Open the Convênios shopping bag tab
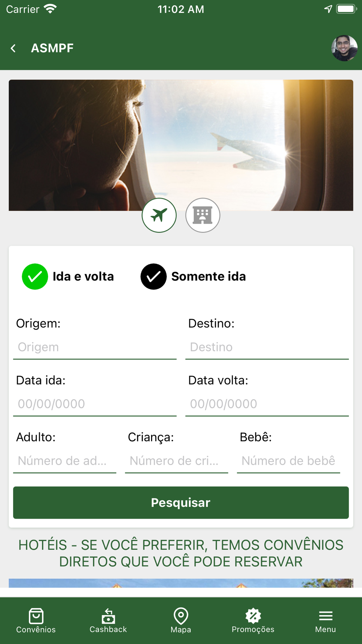The image size is (362, 644). (36, 620)
